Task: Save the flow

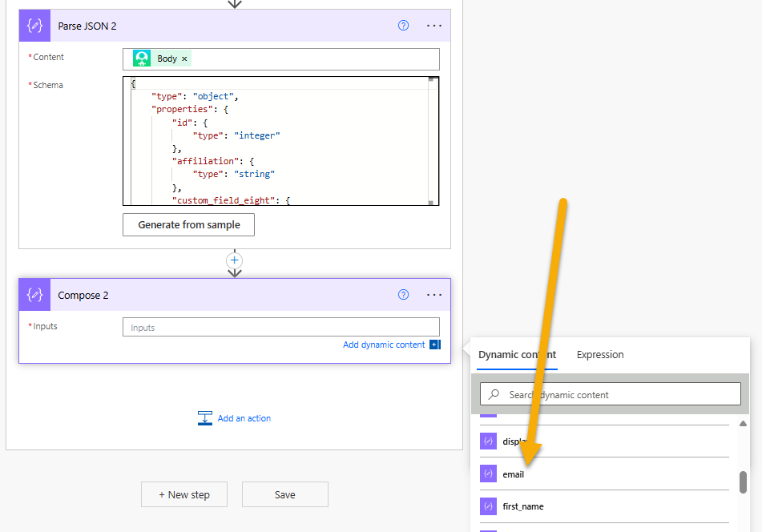Action: pyautogui.click(x=284, y=494)
